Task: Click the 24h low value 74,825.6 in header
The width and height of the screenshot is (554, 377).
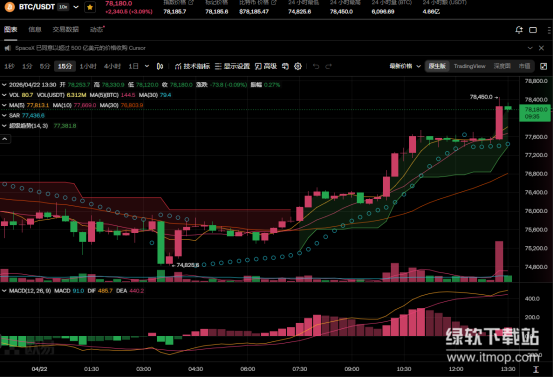Action: click(300, 12)
